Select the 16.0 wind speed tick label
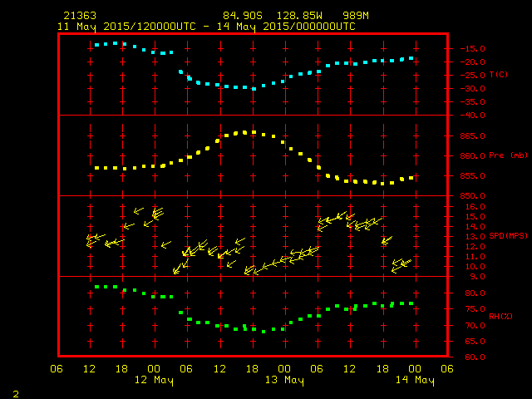Screen dimensions: 532x399 pyautogui.click(x=475, y=207)
